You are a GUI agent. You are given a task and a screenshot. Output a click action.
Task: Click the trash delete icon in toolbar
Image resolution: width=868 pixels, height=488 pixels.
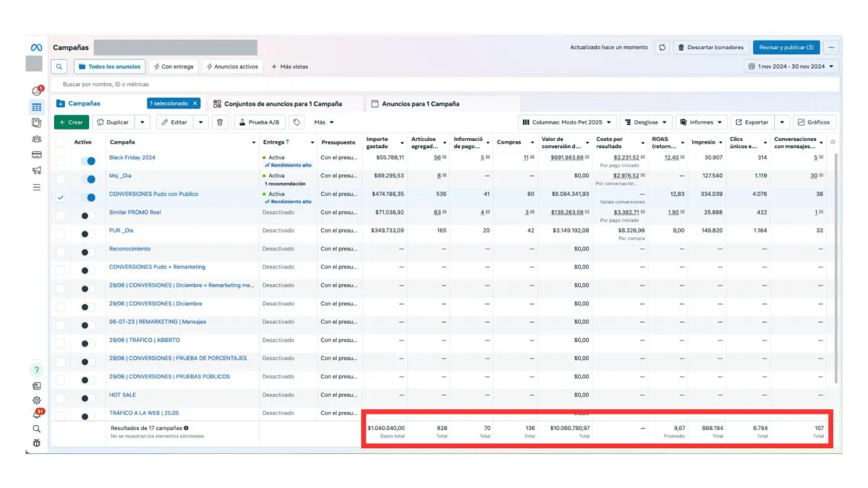click(x=221, y=122)
